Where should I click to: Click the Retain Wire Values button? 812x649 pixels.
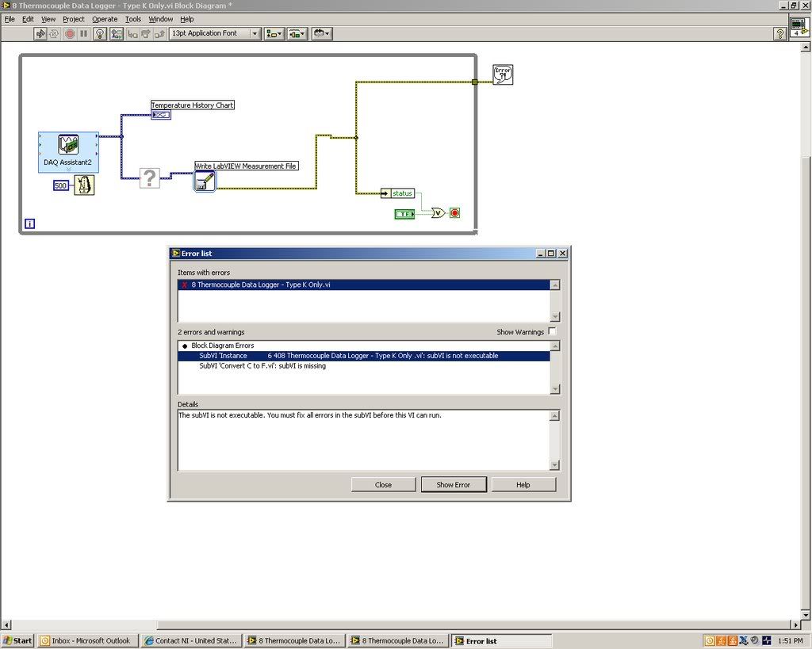(117, 33)
